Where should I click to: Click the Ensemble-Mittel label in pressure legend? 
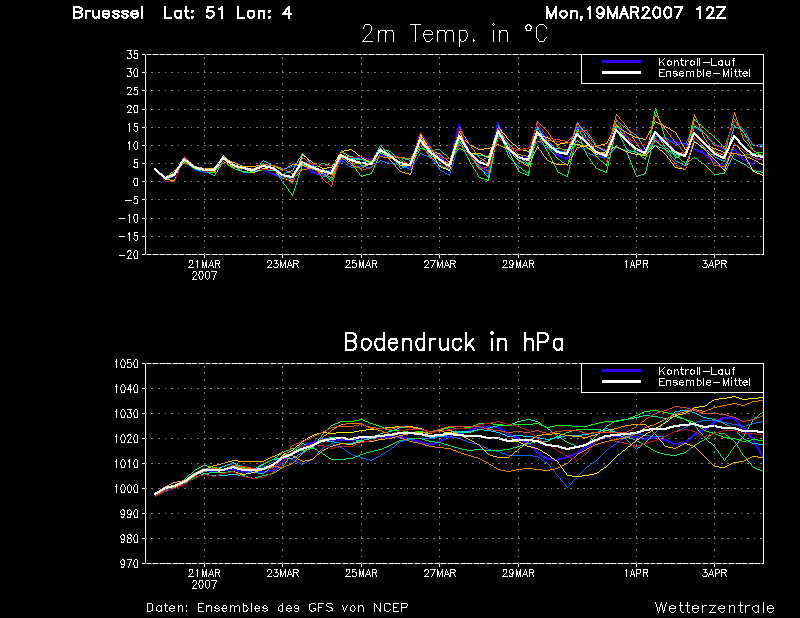[x=704, y=382]
